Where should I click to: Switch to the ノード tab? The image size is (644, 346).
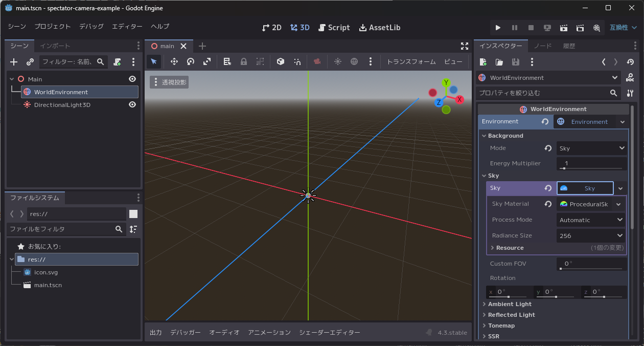click(543, 46)
